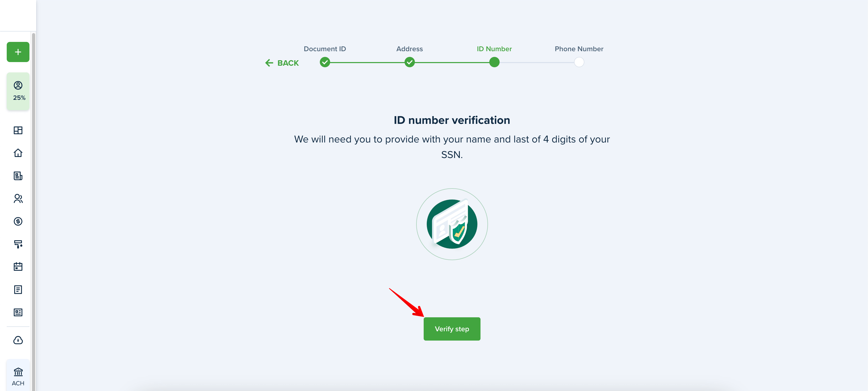Open the home properties icon
Viewport: 868px width, 391px height.
[18, 153]
